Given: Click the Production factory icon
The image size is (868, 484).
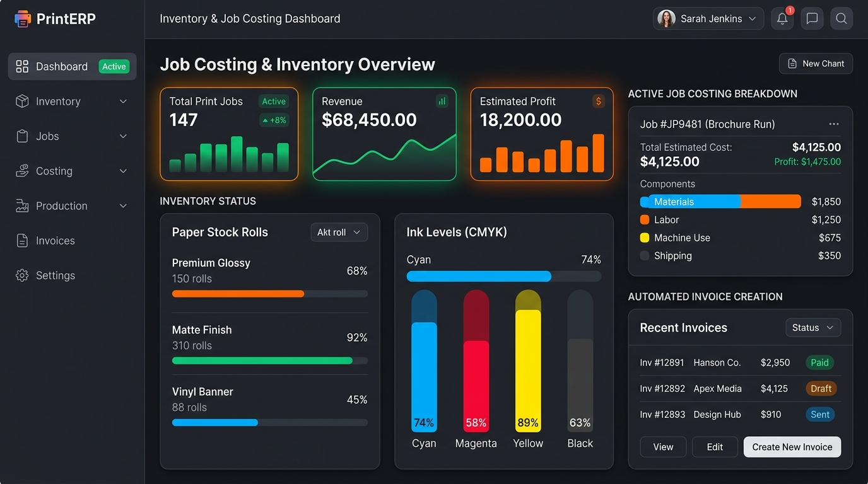Looking at the screenshot, I should (22, 206).
